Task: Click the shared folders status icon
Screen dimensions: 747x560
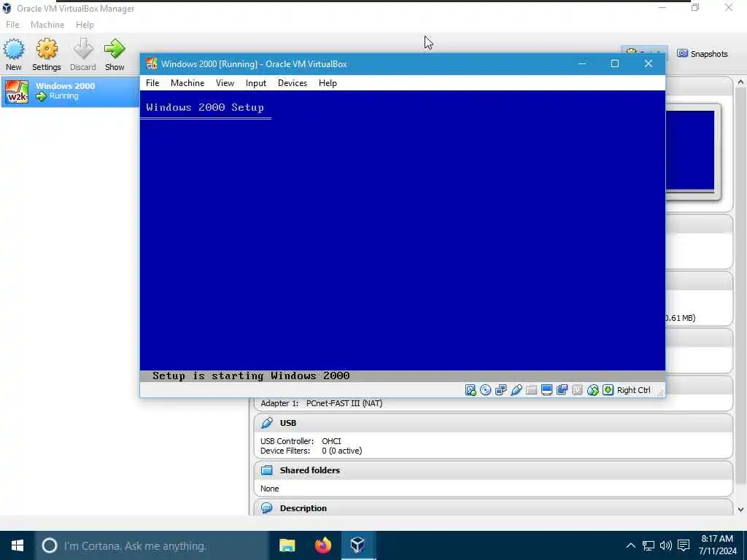Action: (x=531, y=390)
